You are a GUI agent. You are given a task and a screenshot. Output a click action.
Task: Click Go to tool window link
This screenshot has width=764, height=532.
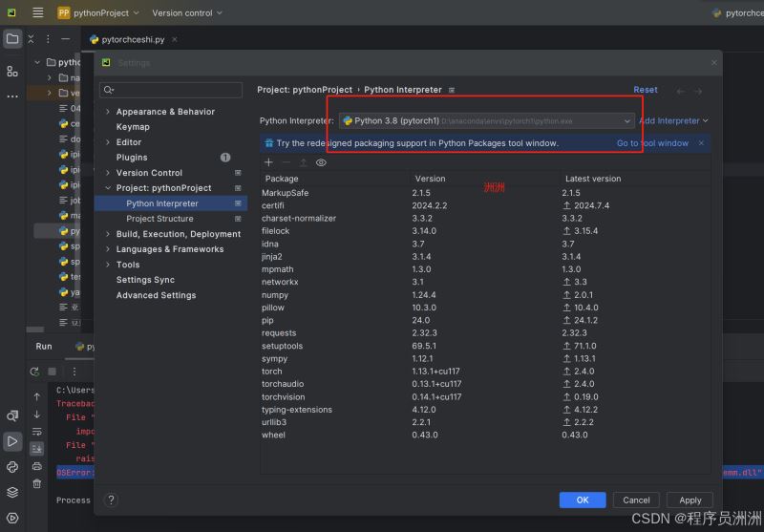pos(652,143)
